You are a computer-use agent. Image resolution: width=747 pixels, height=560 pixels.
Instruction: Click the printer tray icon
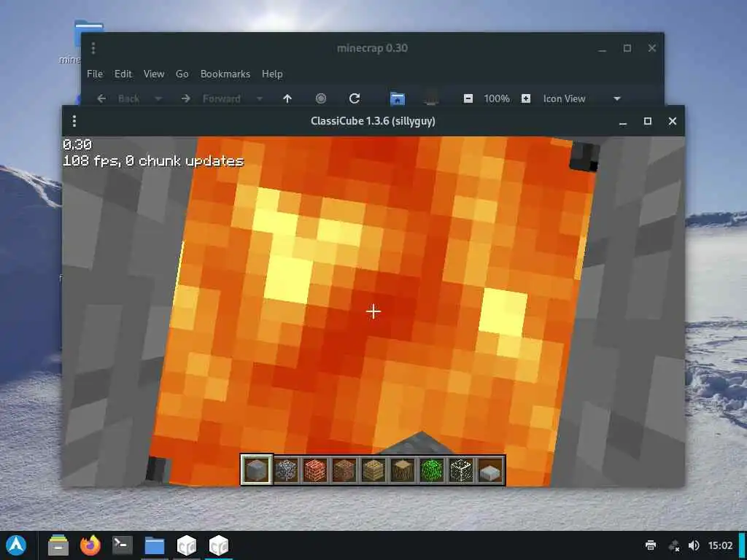(650, 545)
